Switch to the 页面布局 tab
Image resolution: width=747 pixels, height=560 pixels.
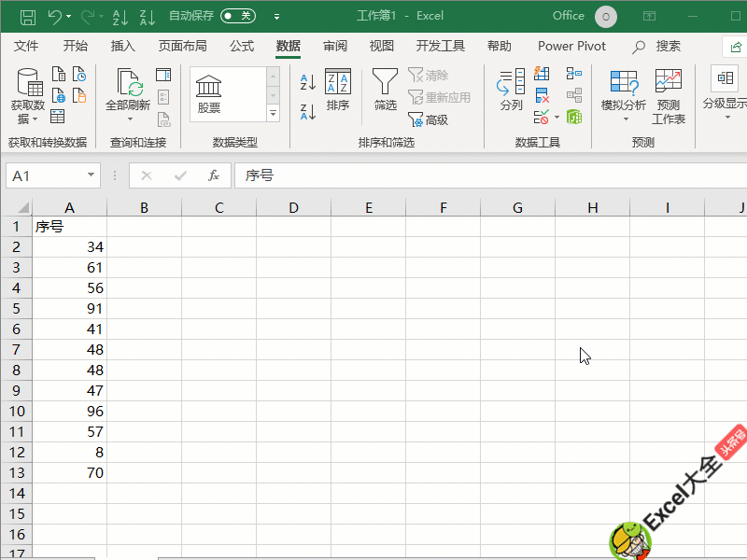pyautogui.click(x=182, y=46)
